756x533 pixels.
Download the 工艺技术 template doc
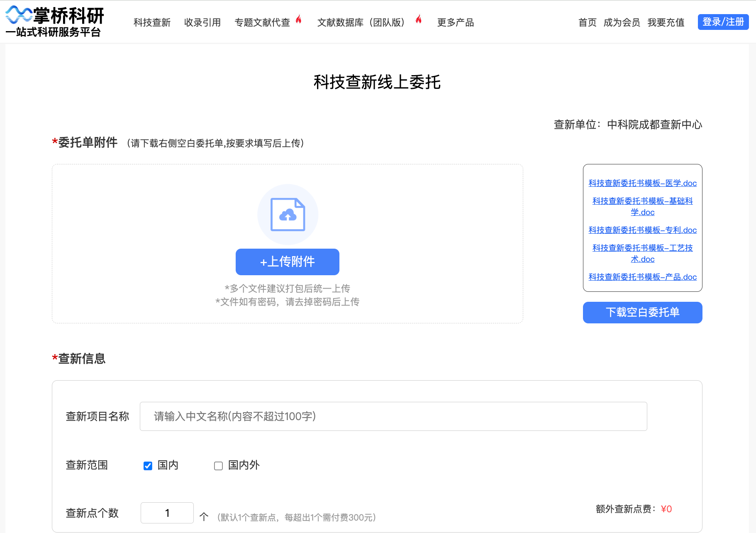coord(643,253)
